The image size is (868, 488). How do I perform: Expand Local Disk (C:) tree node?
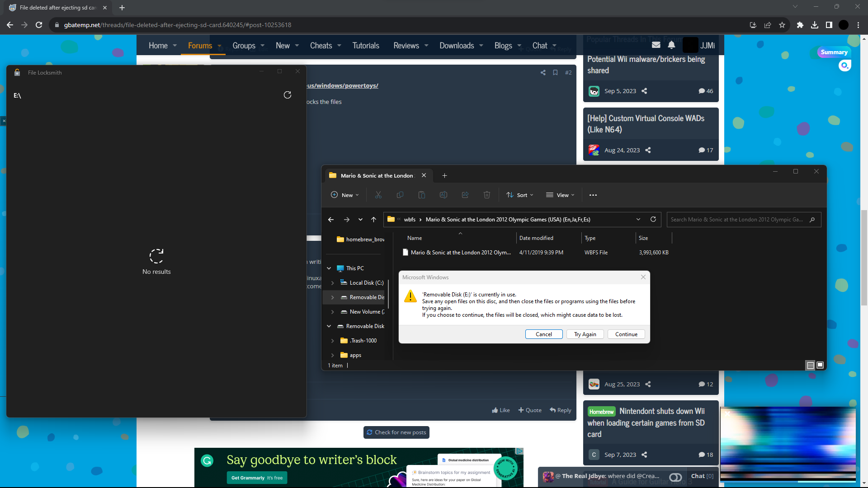pos(333,283)
